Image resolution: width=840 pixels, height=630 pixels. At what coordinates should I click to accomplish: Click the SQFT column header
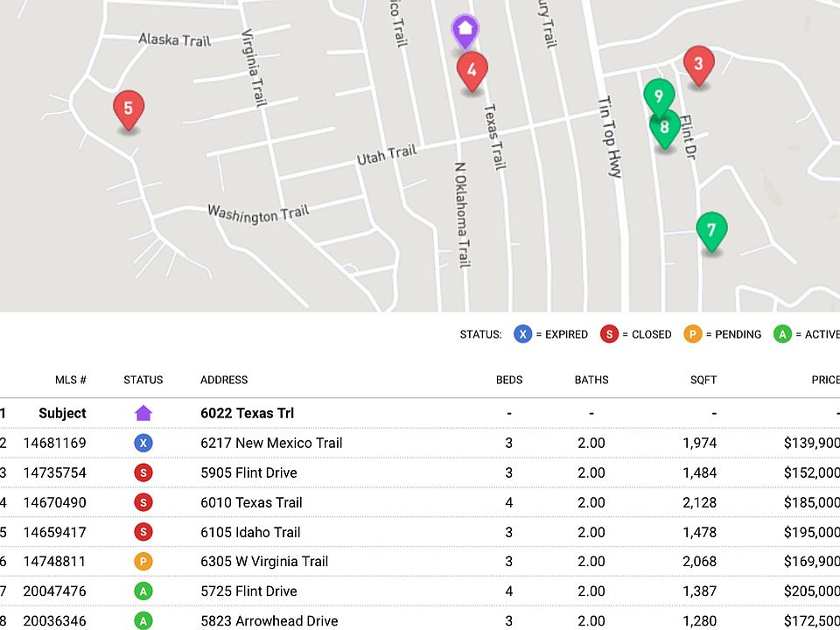pos(703,380)
